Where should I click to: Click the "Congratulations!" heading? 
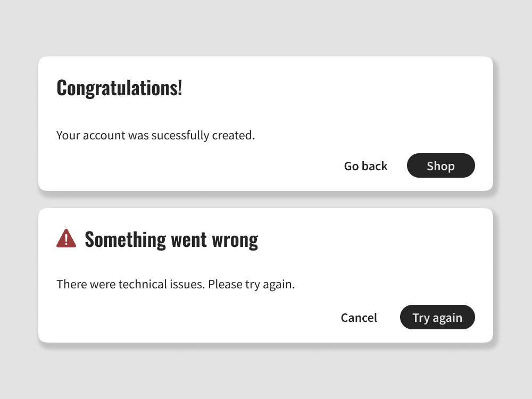119,88
